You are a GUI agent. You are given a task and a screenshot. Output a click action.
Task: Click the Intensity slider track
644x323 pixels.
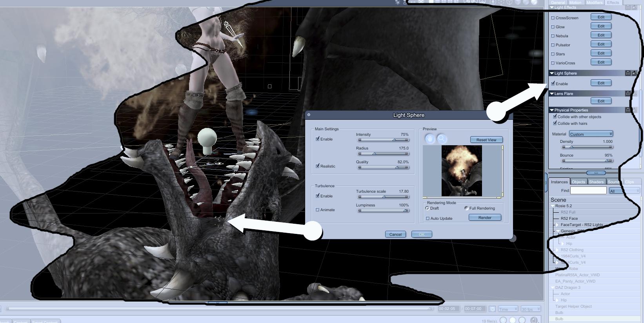tap(384, 140)
